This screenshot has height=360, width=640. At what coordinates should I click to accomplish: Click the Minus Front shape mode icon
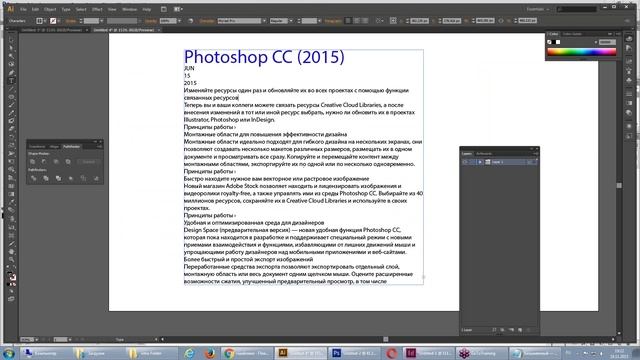click(44, 162)
